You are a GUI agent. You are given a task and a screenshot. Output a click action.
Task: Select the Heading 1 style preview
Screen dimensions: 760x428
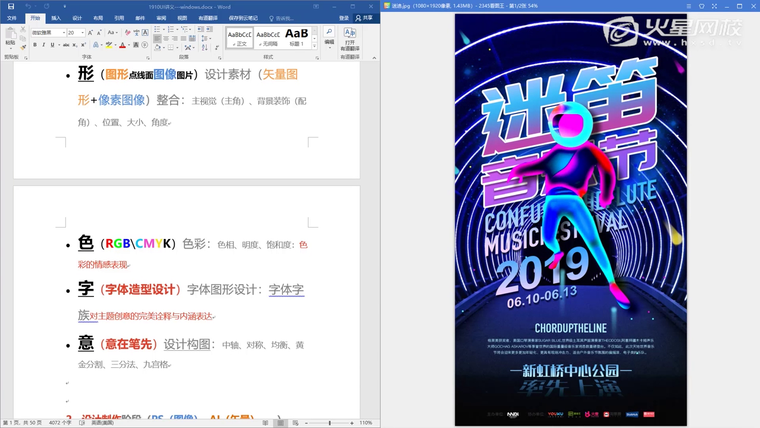click(297, 36)
